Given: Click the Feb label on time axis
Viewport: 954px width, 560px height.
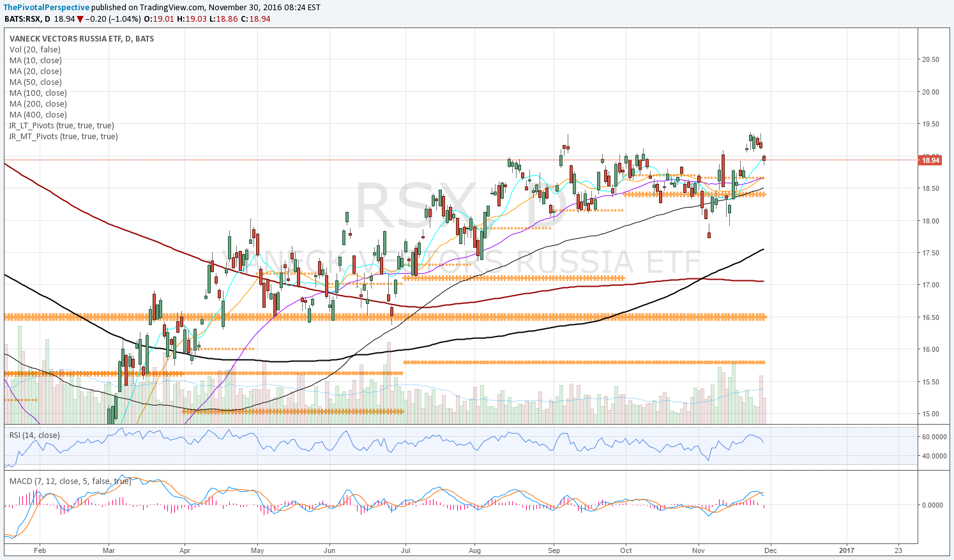Looking at the screenshot, I should tap(40, 550).
